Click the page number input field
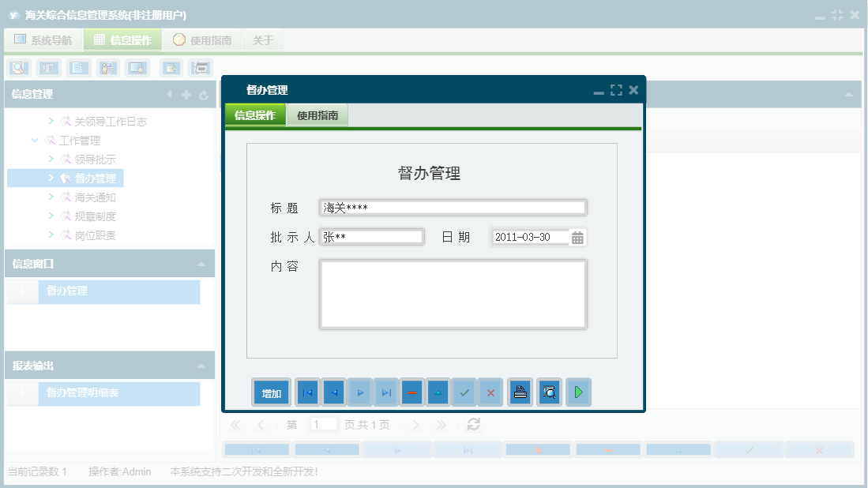This screenshot has width=868, height=488. [x=323, y=424]
